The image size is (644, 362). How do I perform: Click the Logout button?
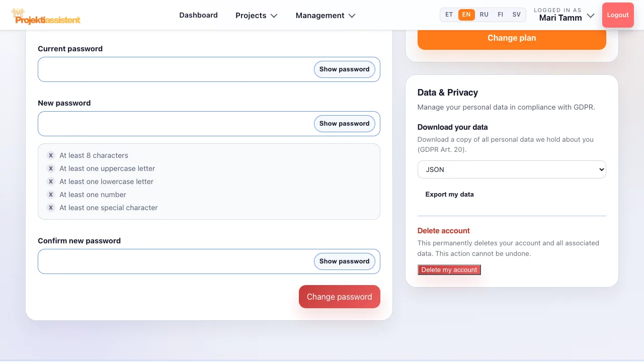pos(618,15)
